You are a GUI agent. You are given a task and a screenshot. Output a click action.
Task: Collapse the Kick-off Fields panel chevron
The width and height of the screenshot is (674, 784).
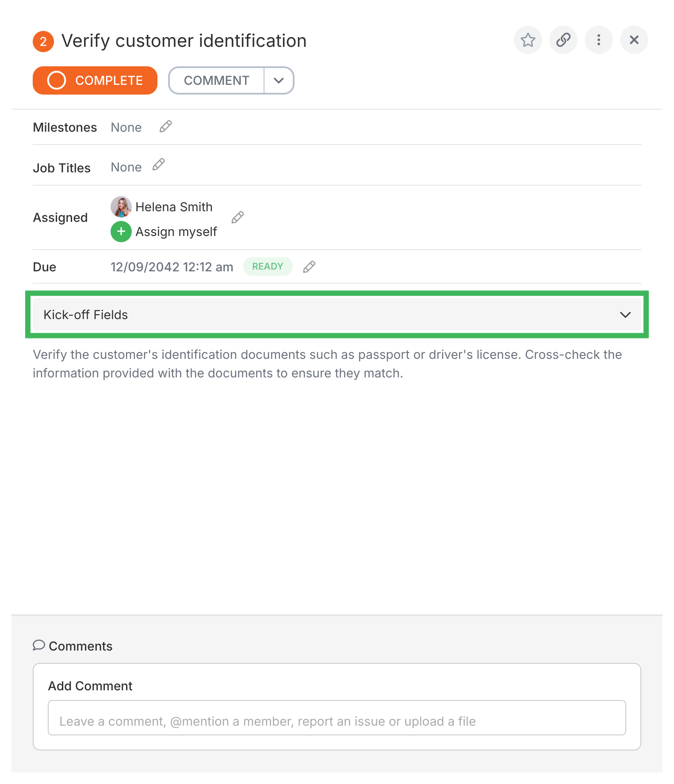[625, 315]
